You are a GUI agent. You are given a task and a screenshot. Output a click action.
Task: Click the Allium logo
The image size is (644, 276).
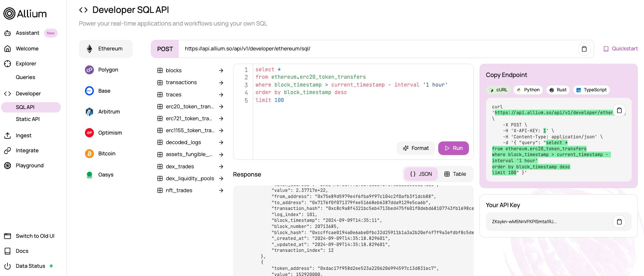pos(25,14)
